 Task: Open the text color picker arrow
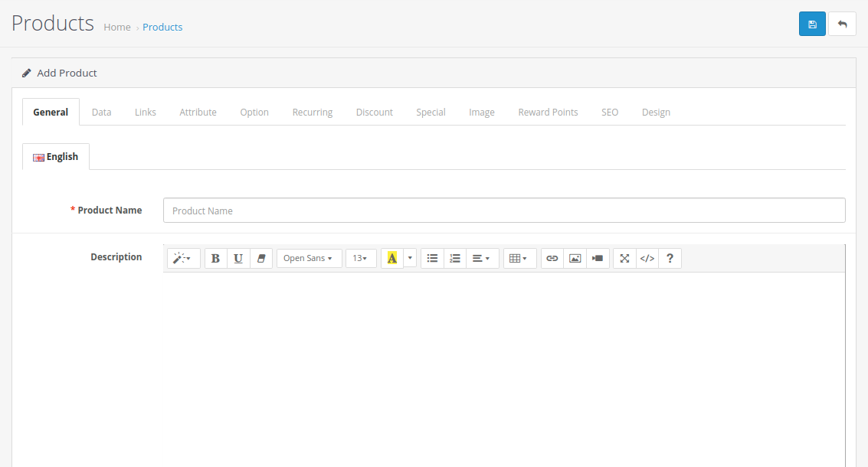(x=410, y=259)
